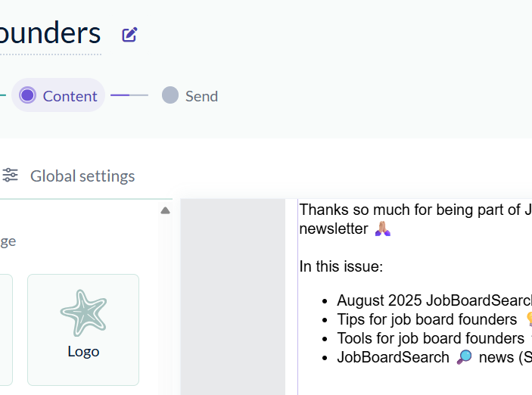This screenshot has height=395, width=532.
Task: Click the campaign title text ending in "ounders"
Action: (x=50, y=34)
